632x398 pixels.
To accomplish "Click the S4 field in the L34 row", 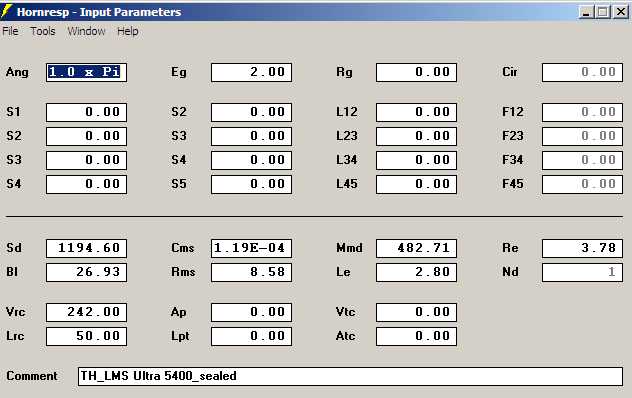I will 251,160.
